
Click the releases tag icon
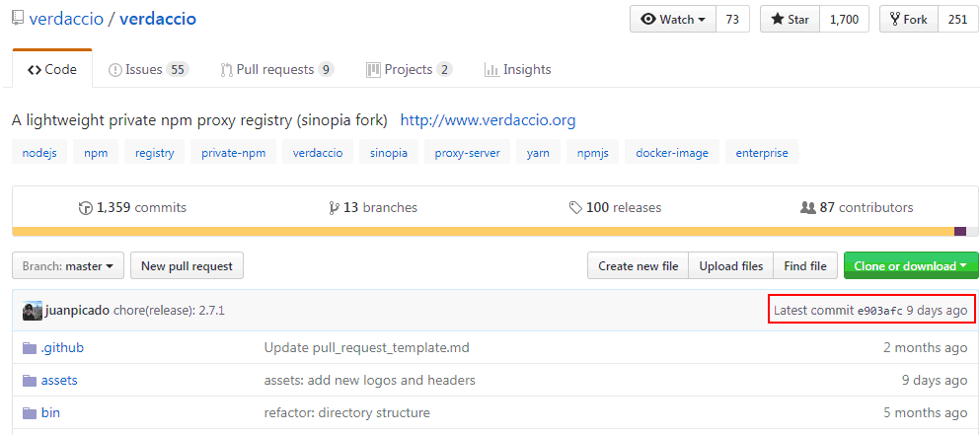(575, 208)
